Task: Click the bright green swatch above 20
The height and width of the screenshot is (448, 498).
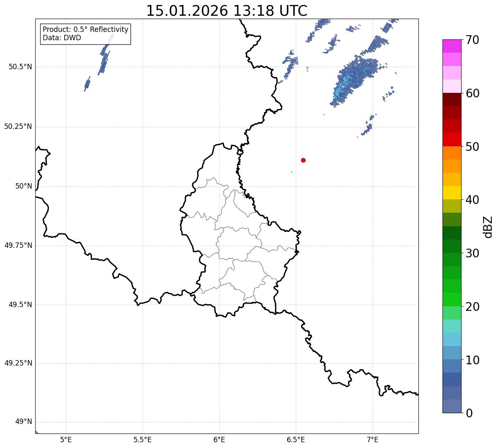Action: pos(452,300)
